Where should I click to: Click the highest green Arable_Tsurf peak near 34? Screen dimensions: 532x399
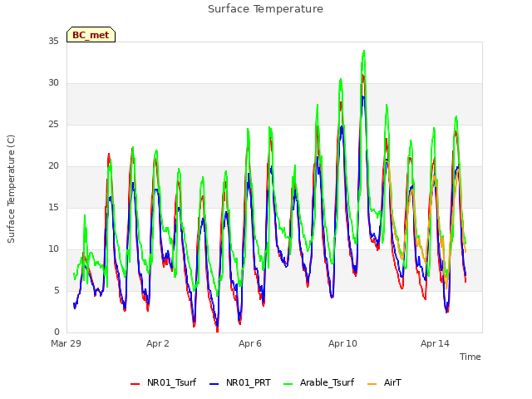point(364,52)
